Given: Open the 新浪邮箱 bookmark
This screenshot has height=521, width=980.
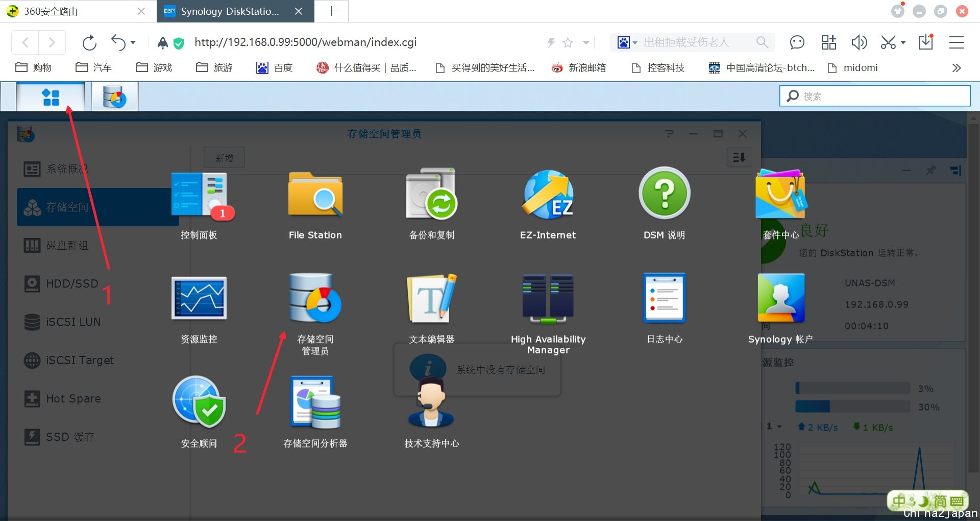Looking at the screenshot, I should pyautogui.click(x=579, y=67).
